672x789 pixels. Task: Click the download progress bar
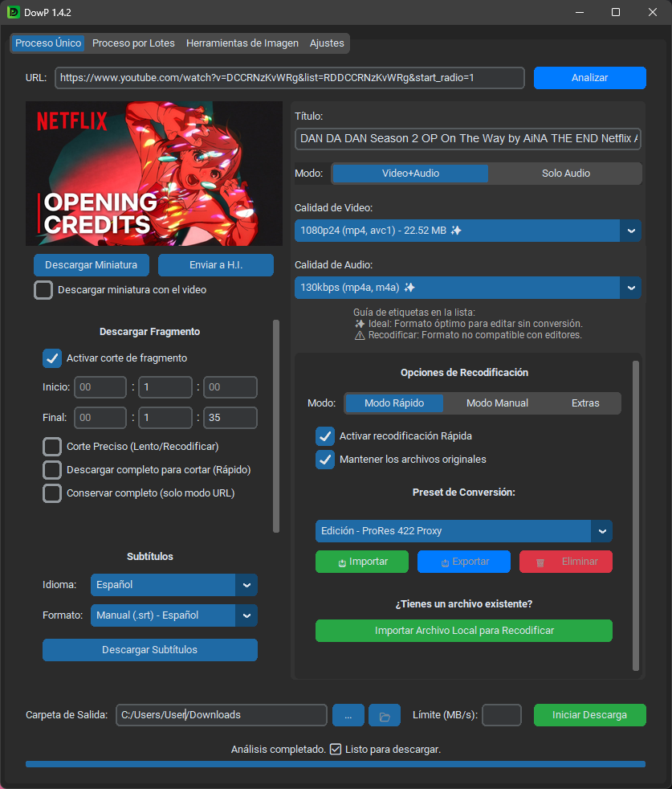coord(336,764)
